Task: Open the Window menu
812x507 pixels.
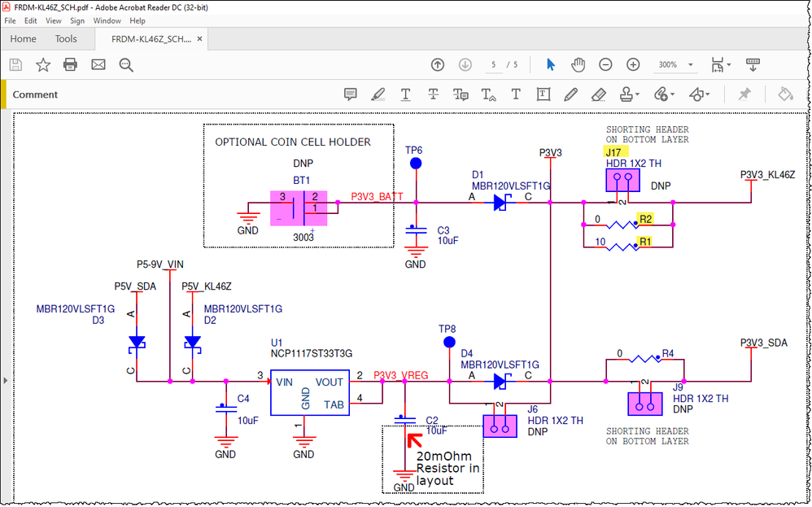Action: [107, 20]
